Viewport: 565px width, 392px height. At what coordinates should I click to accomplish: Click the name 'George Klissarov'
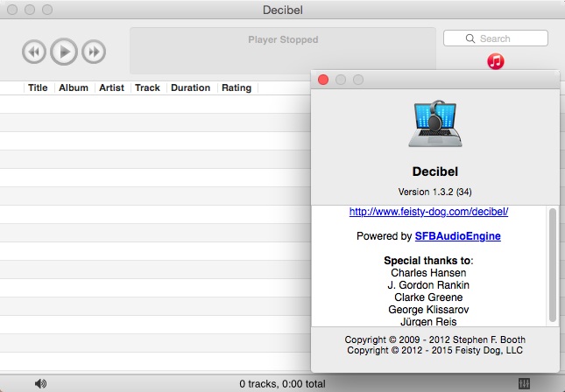428,310
